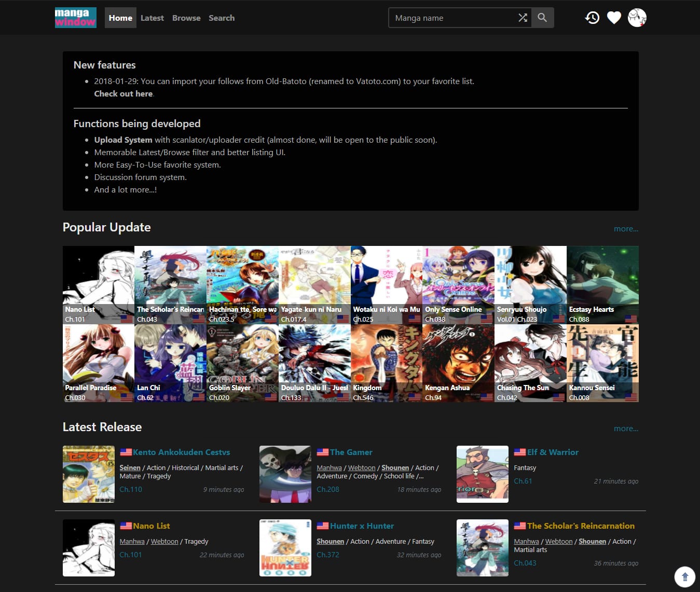This screenshot has width=700, height=592.
Task: Go to the Home tab
Action: [120, 18]
